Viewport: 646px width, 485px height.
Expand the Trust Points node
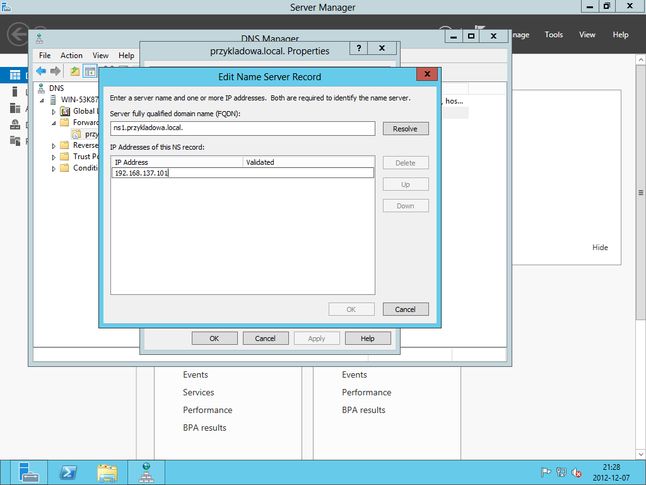53,157
